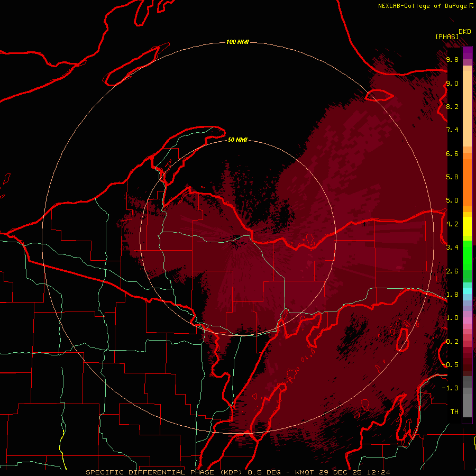This screenshot has width=476, height=476.
Task: Click the 5.8 color scale label
Action: (x=452, y=177)
